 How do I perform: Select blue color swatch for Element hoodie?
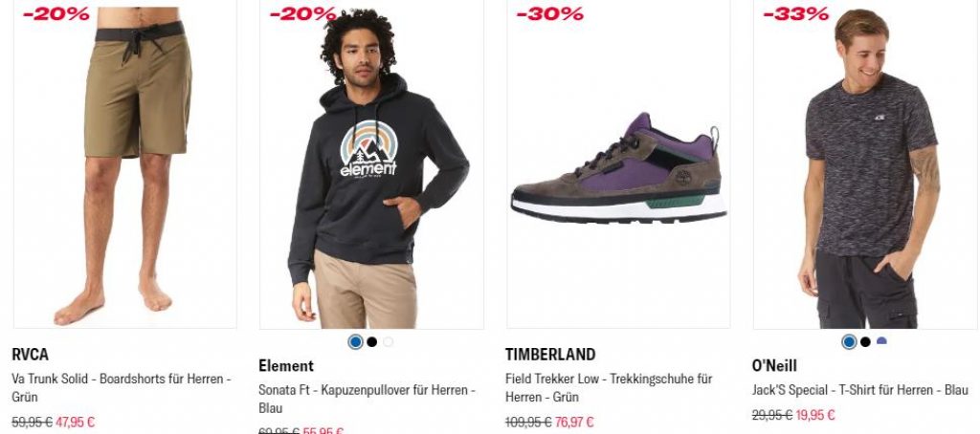click(x=356, y=341)
